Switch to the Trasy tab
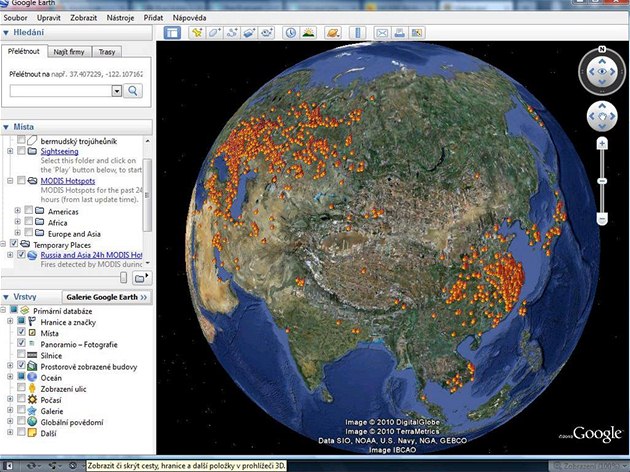This screenshot has height=472, width=630. tap(106, 52)
